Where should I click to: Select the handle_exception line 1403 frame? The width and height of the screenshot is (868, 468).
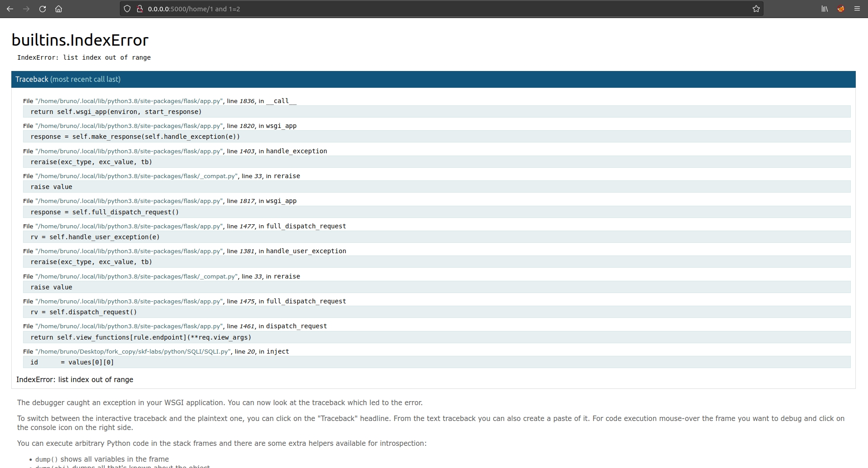coord(175,151)
